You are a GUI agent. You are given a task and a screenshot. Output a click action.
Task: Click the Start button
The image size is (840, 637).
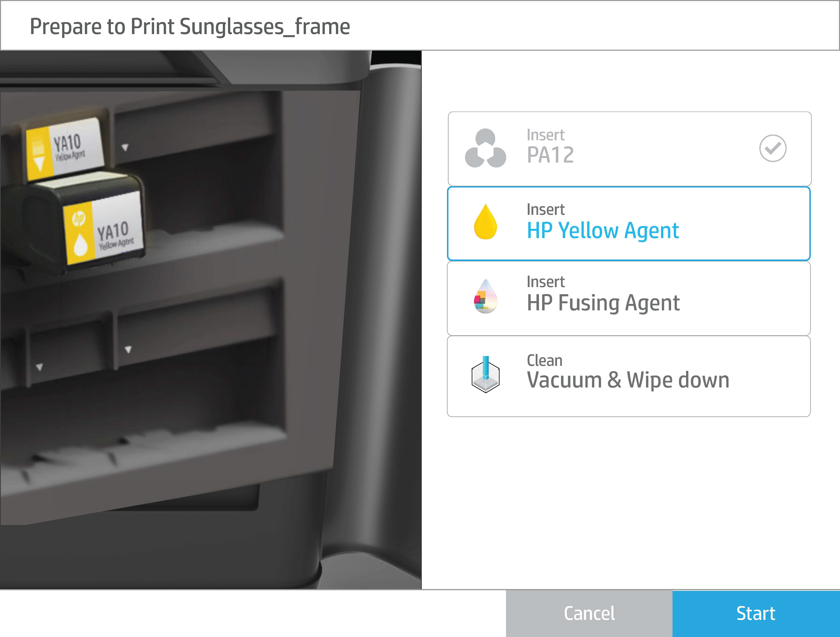click(x=756, y=613)
